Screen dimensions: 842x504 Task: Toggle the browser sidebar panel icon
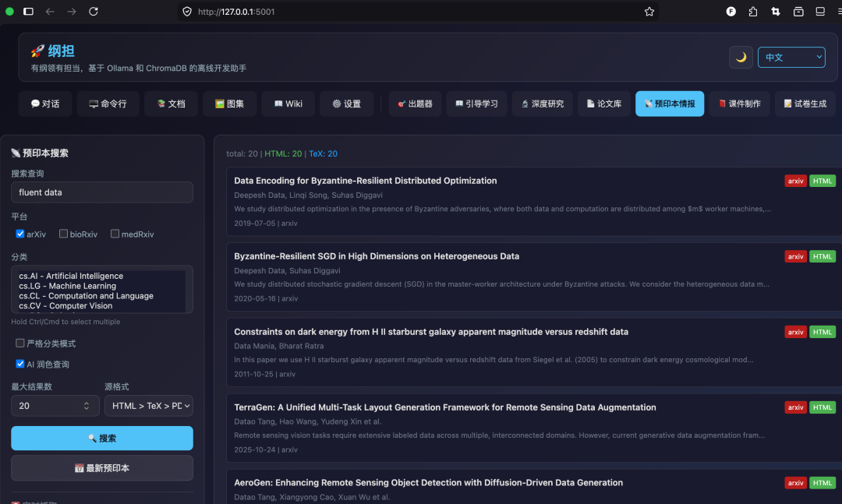click(29, 11)
